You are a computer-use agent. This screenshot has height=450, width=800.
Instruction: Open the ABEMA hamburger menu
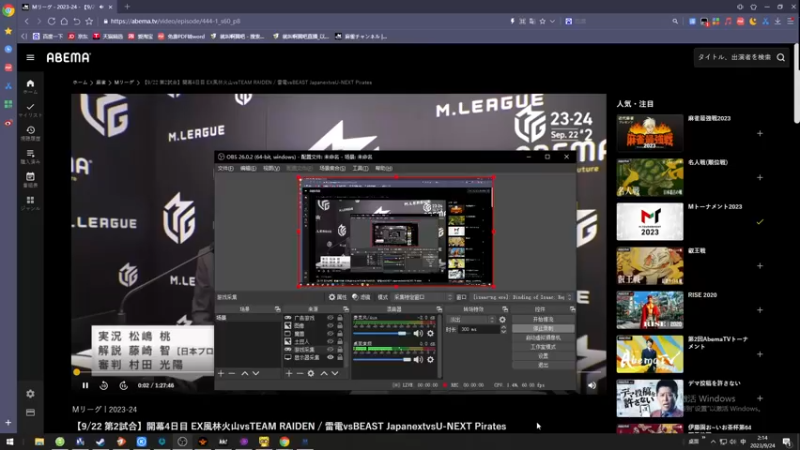pyautogui.click(x=30, y=58)
